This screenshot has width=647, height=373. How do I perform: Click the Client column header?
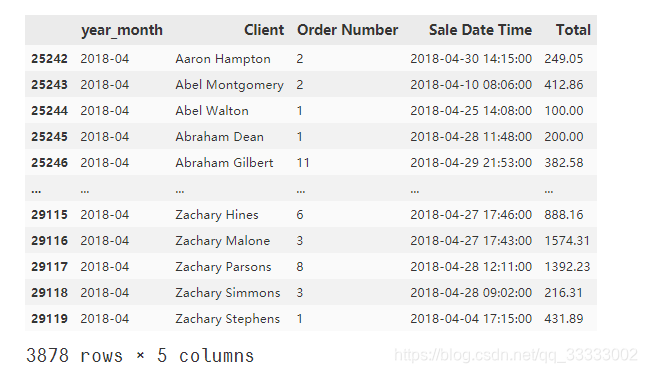point(264,30)
